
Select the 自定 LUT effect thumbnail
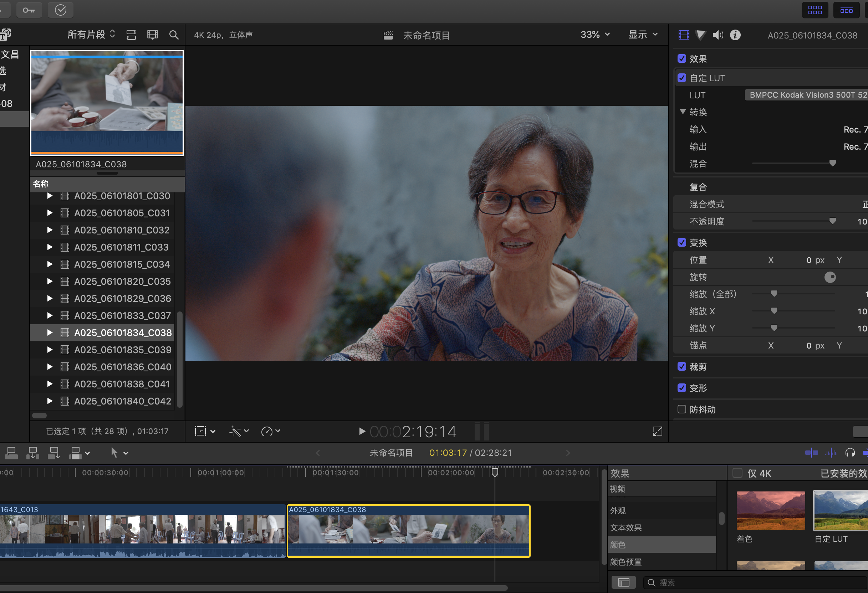point(841,511)
